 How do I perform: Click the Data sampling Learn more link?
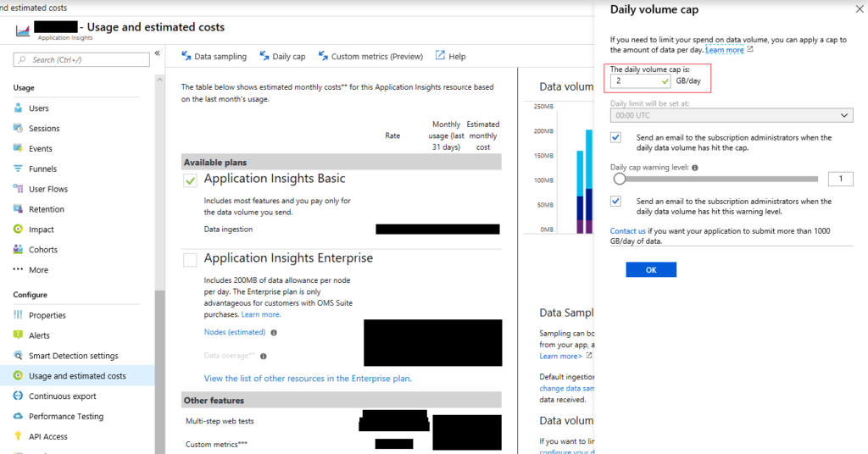coord(560,356)
